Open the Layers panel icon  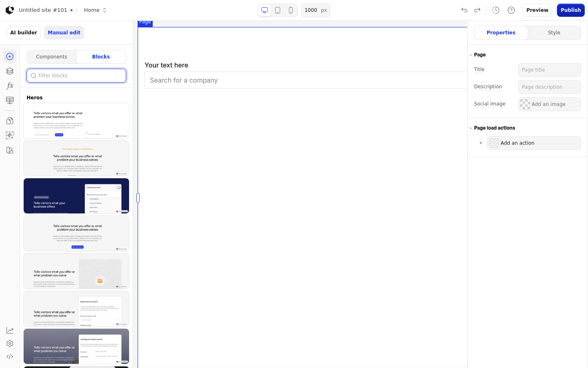[10, 71]
